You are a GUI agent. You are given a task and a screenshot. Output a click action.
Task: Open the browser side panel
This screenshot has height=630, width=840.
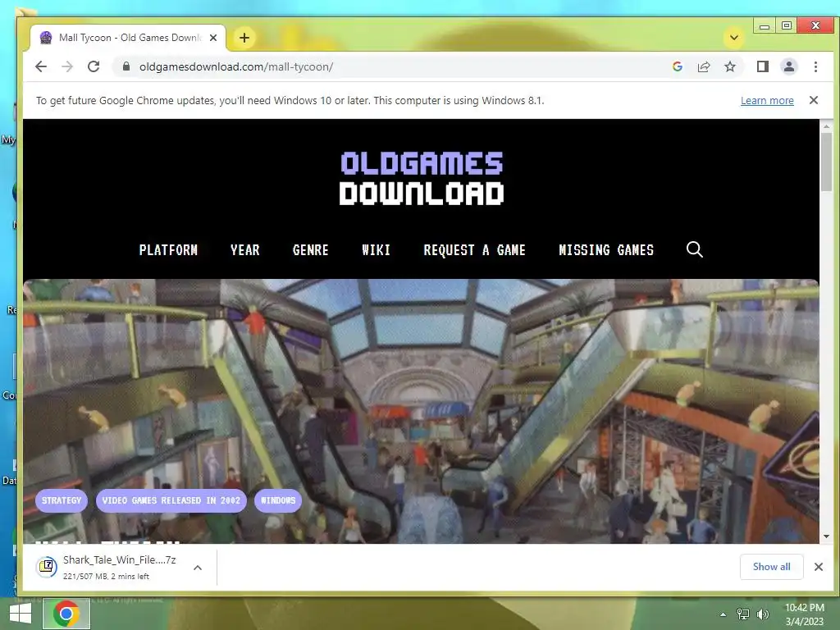coord(762,66)
